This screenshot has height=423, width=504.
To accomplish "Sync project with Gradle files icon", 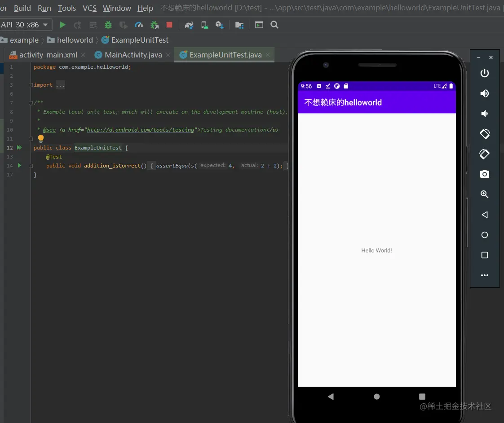I will (189, 25).
